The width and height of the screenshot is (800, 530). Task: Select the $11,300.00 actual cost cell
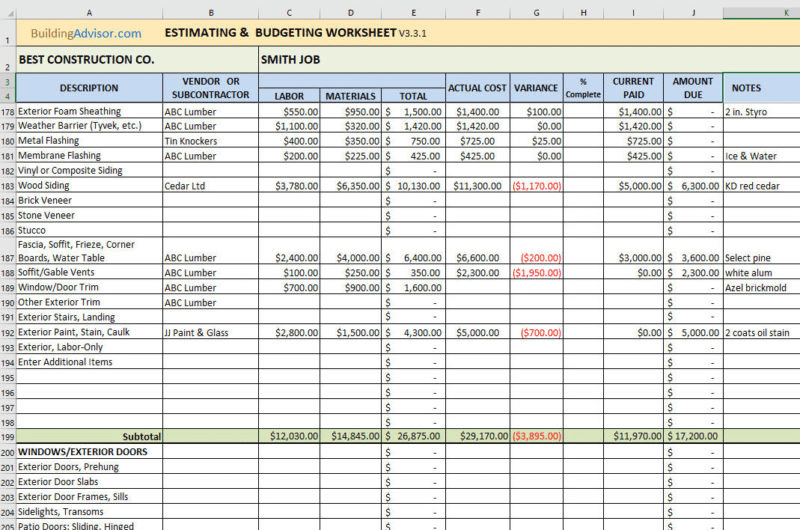(x=478, y=186)
